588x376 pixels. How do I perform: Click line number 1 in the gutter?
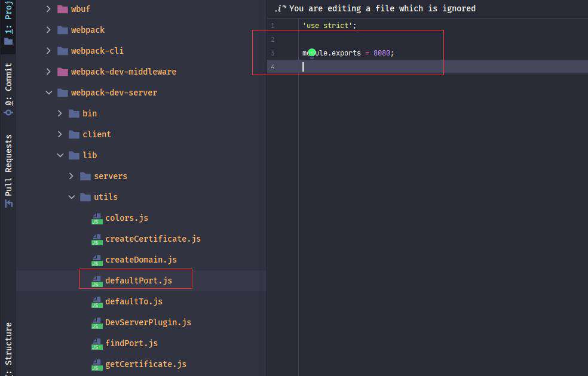(x=272, y=26)
